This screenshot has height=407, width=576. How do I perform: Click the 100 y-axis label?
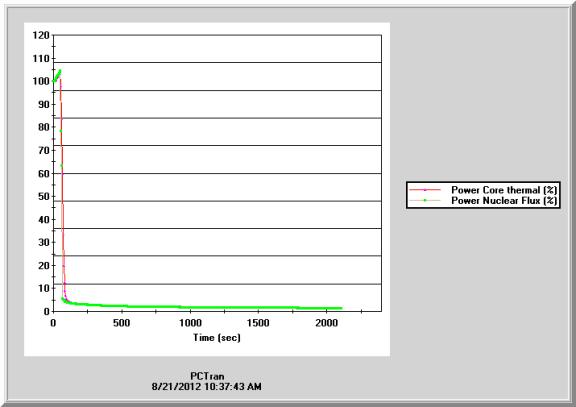coord(41,81)
